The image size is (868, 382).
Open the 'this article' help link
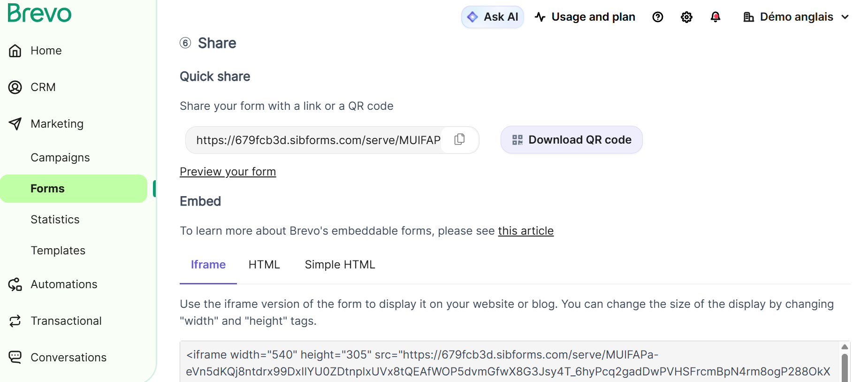(525, 231)
